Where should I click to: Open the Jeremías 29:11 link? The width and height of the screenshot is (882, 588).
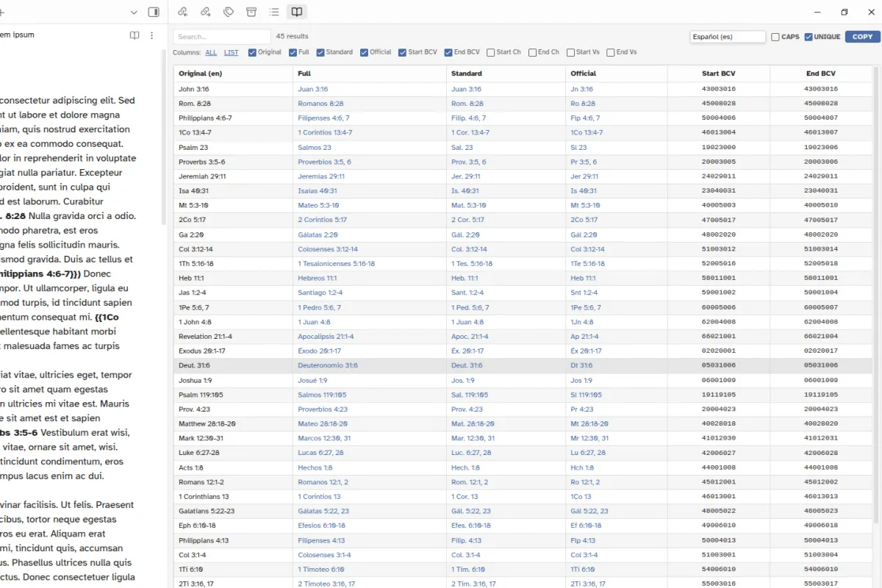click(x=321, y=176)
